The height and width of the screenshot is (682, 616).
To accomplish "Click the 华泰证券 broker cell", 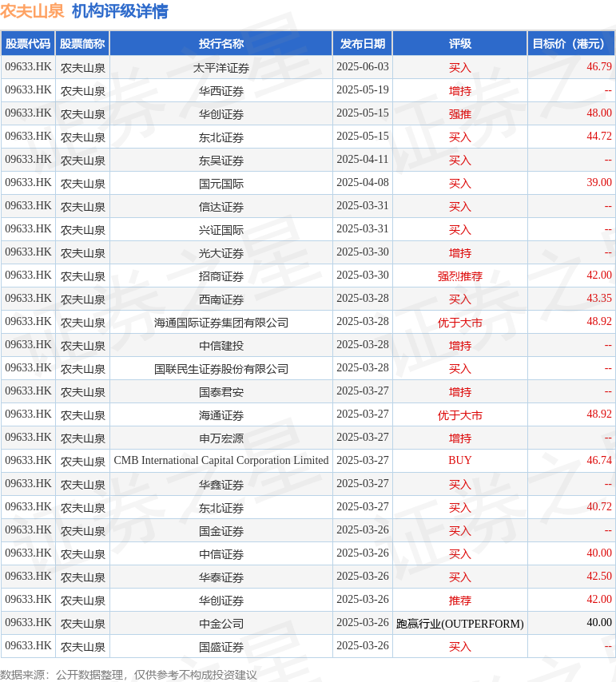I will coord(221,577).
